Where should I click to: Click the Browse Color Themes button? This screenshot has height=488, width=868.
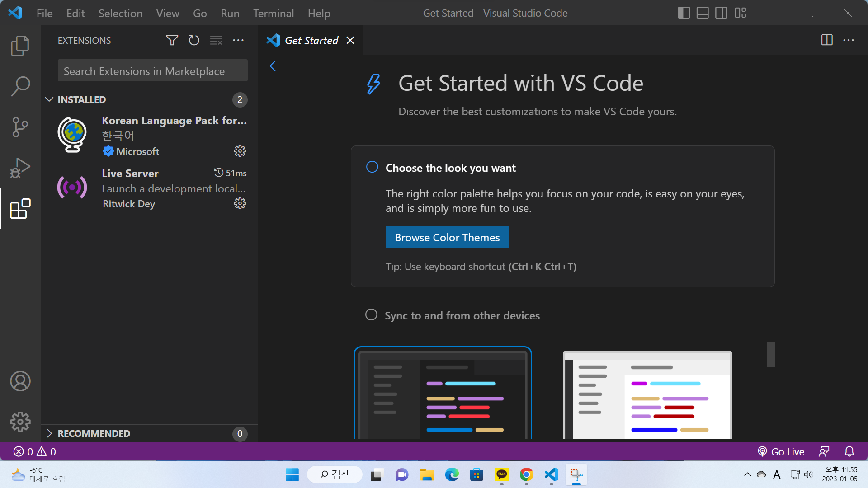click(x=448, y=237)
